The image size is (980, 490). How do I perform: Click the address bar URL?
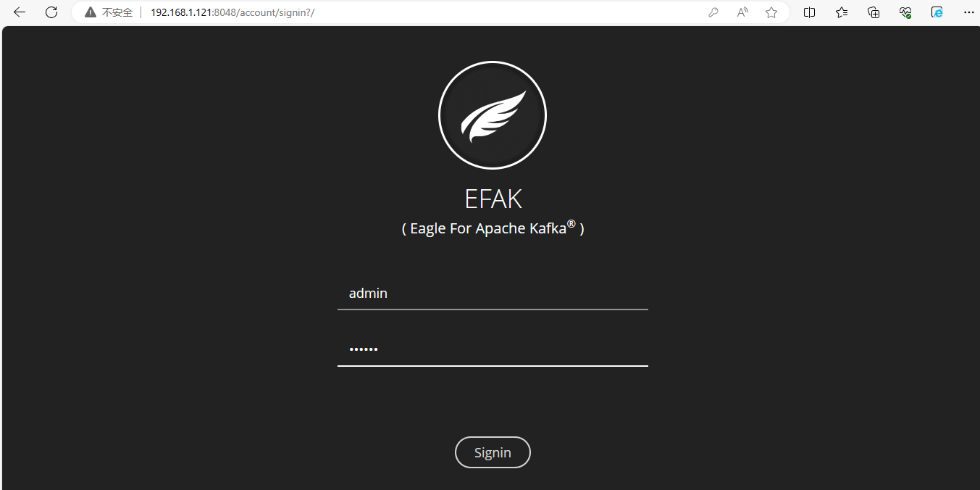pyautogui.click(x=233, y=12)
